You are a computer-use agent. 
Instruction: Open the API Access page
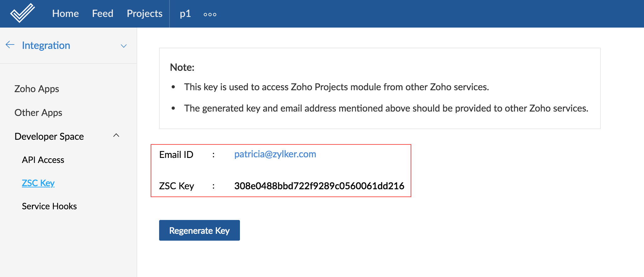tap(43, 160)
